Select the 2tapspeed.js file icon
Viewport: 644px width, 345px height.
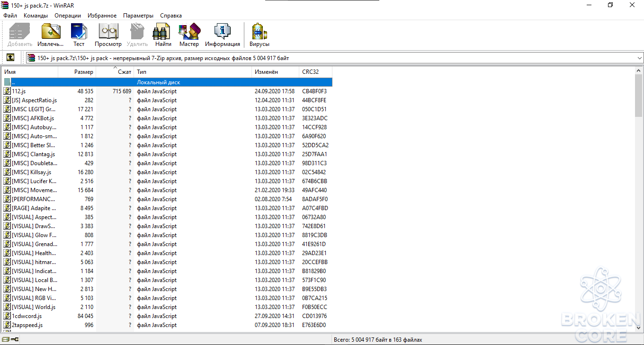click(7, 325)
